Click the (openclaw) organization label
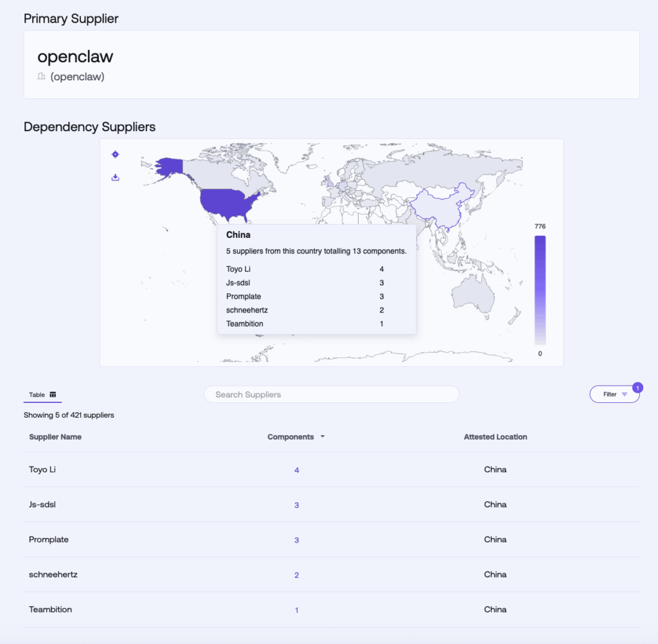Viewport: 658px width, 644px height. tap(77, 76)
